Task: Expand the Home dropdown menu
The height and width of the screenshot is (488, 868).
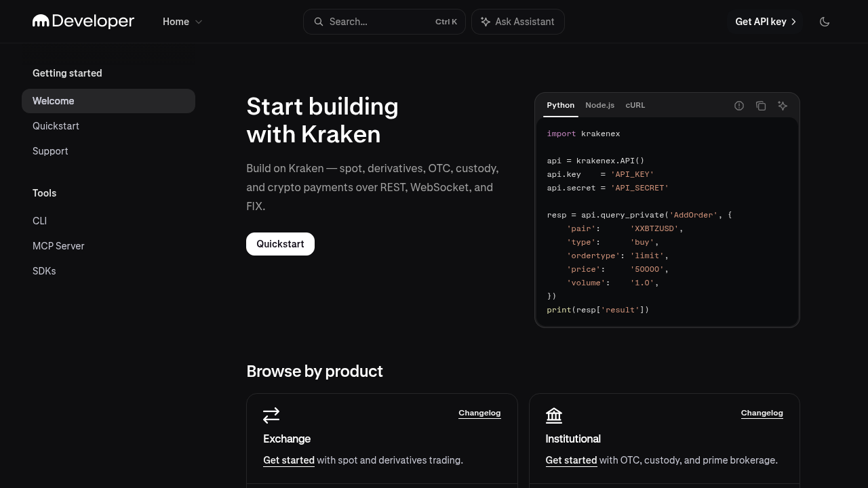Action: click(x=182, y=22)
